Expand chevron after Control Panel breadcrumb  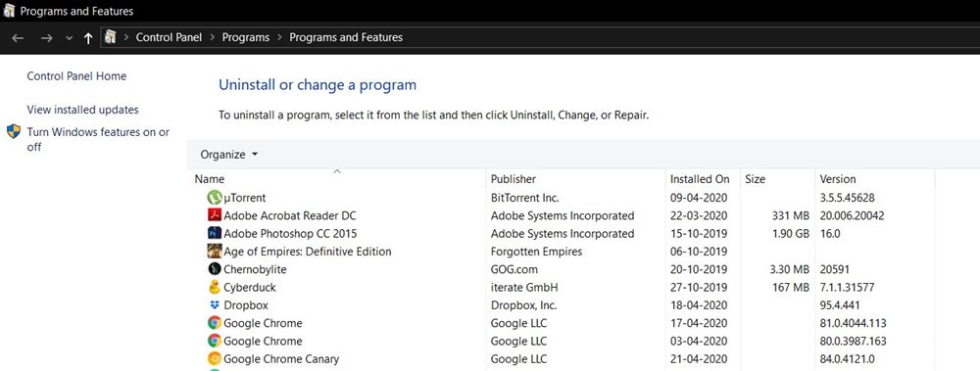(x=212, y=37)
